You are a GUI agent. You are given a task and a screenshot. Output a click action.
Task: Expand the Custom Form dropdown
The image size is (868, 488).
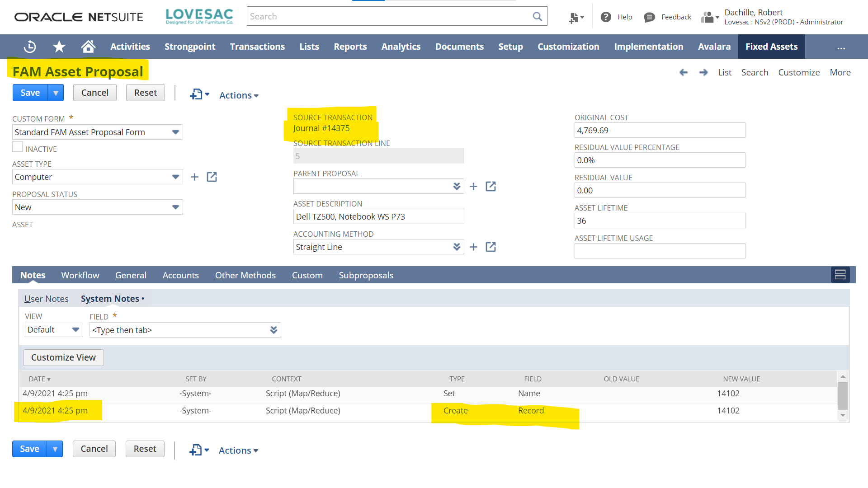coord(175,132)
